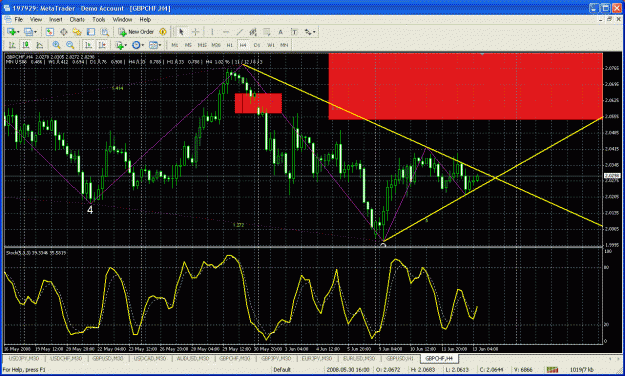Viewport: 625px width, 376px height.
Task: Click the 1019/7 kb connection status
Action: [582, 370]
